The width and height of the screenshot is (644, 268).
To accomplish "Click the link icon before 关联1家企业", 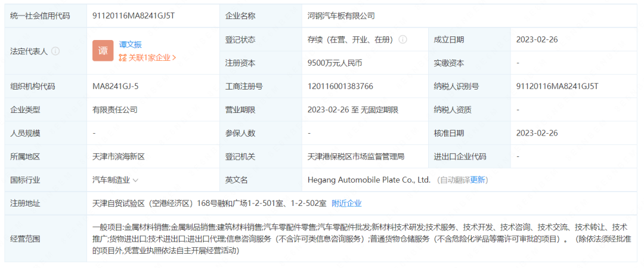I will (x=122, y=58).
